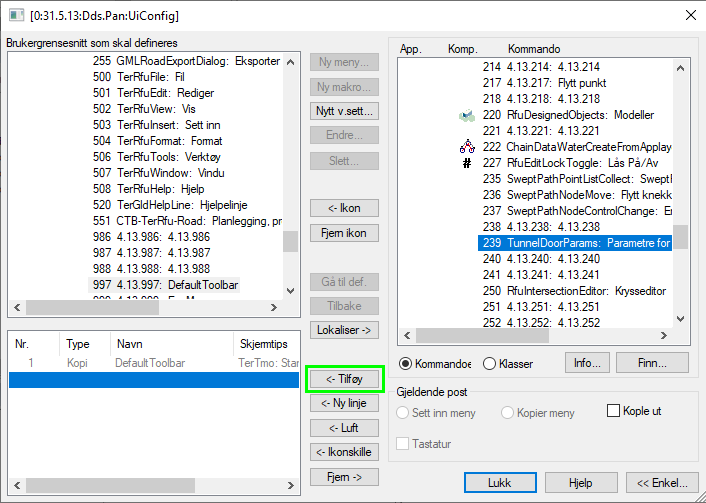Enable the Kople ut checkbox
Image resolution: width=706 pixels, height=503 pixels.
tap(615, 411)
